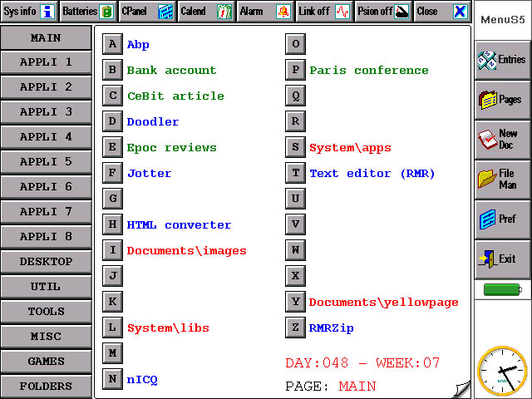Switch to APPLI 2 page
Image resolution: width=532 pixels, height=399 pixels.
pyautogui.click(x=46, y=87)
